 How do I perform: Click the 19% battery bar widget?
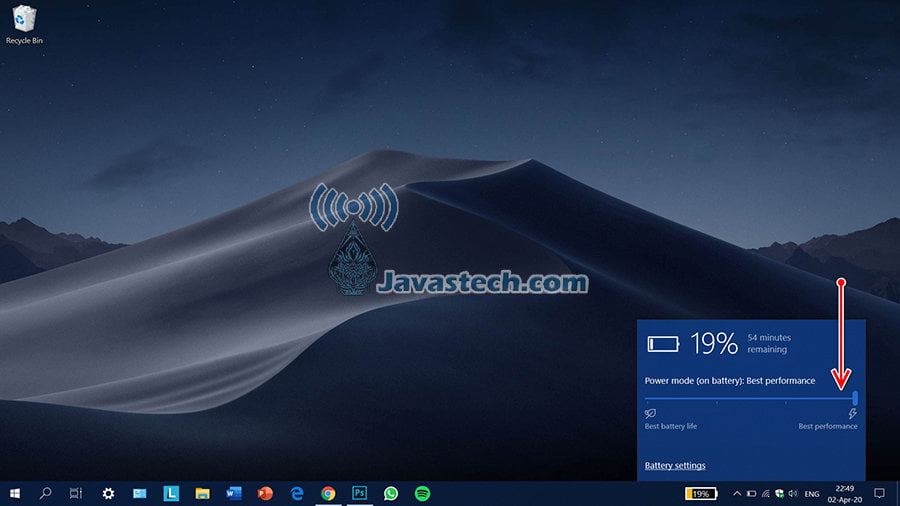pos(701,493)
